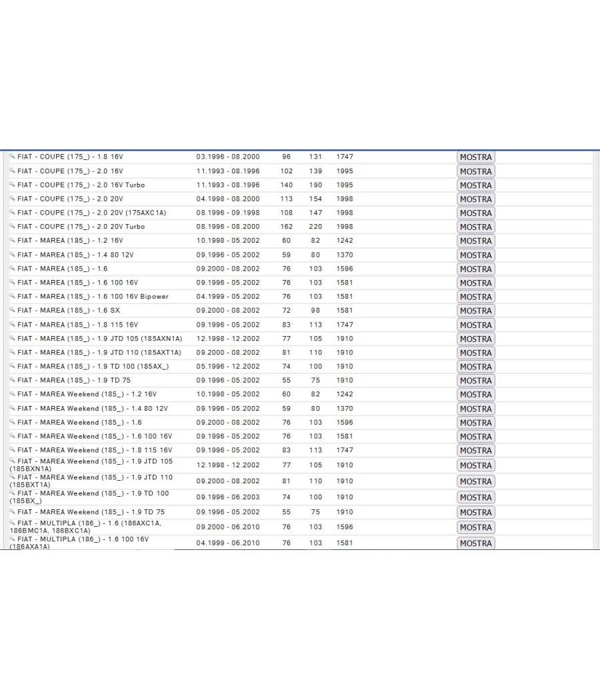600x700 pixels.
Task: Click magnifier icon next to COUPE 2.0 16V Turbo
Action: tap(13, 185)
